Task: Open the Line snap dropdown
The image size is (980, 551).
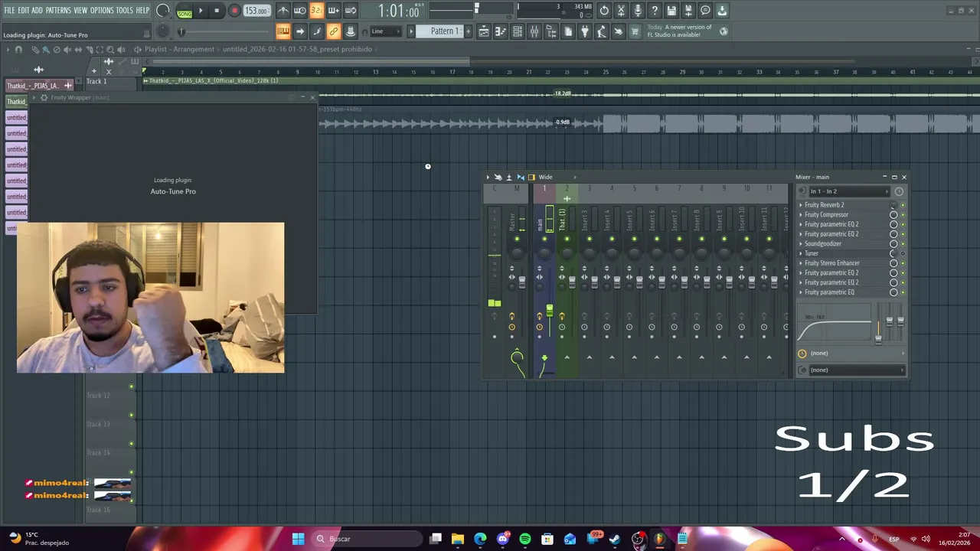Action: (x=387, y=31)
